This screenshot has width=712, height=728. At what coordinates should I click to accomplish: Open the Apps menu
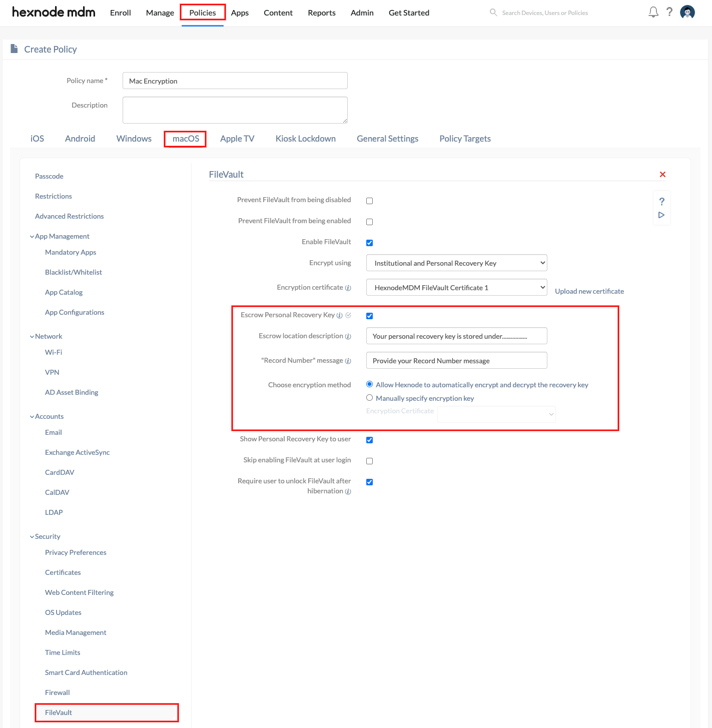(240, 13)
